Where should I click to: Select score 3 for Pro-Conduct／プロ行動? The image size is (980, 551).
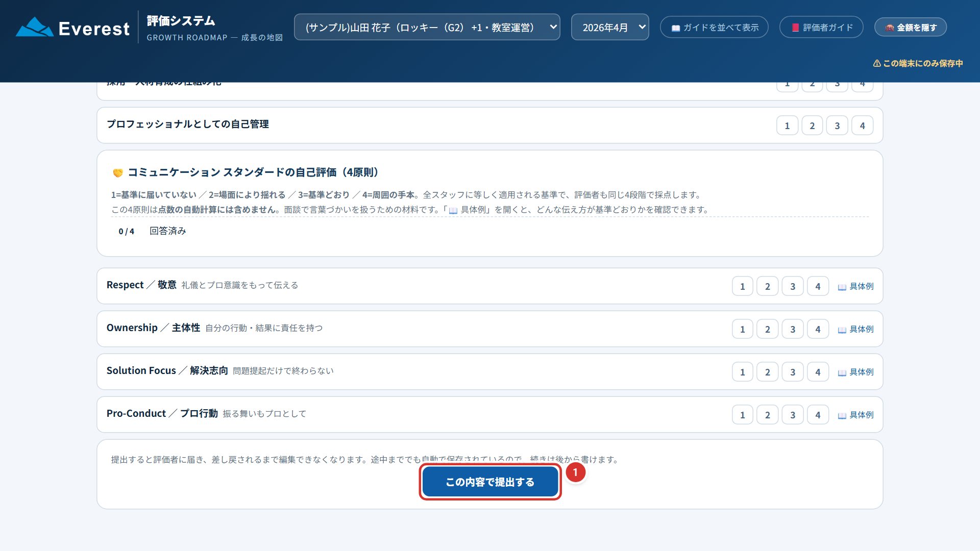point(793,415)
